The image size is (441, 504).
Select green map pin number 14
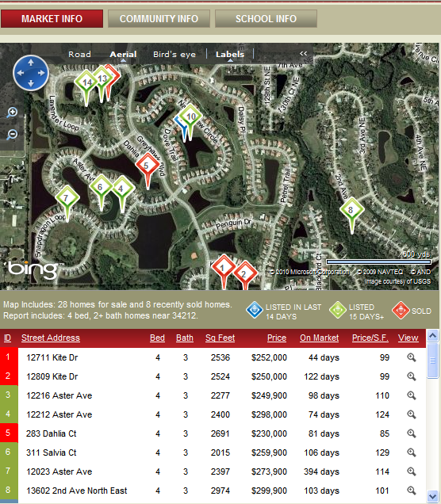86,83
